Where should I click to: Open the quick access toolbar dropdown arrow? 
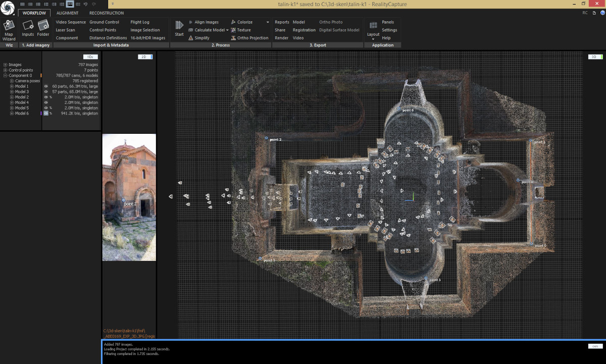[x=113, y=4]
